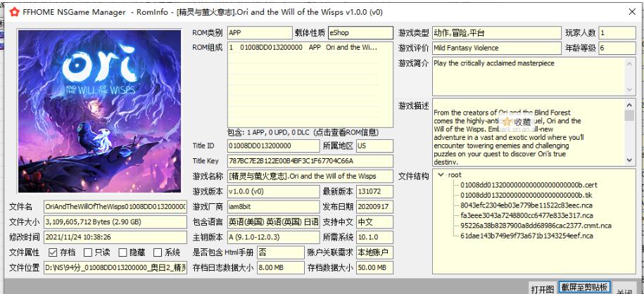Click the Title Key field
This screenshot has height=294, width=644.
click(x=310, y=161)
